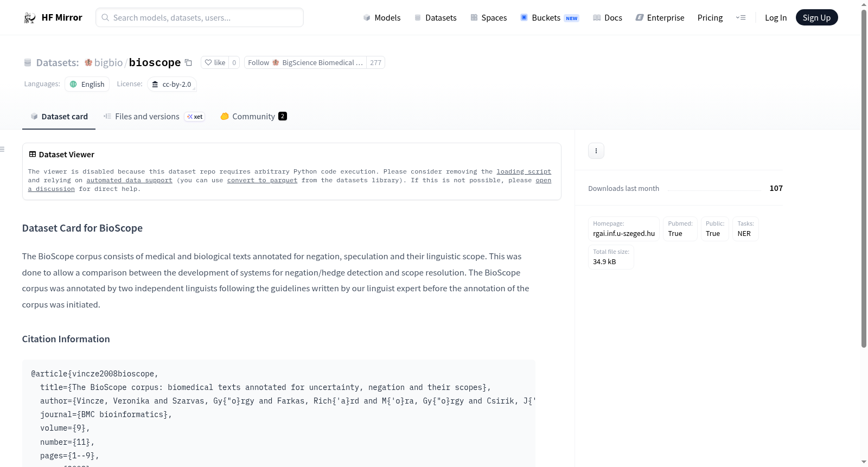Screen dimensions: 868x467
Task: Click the NEW badge next to Buckets
Action: [572, 18]
